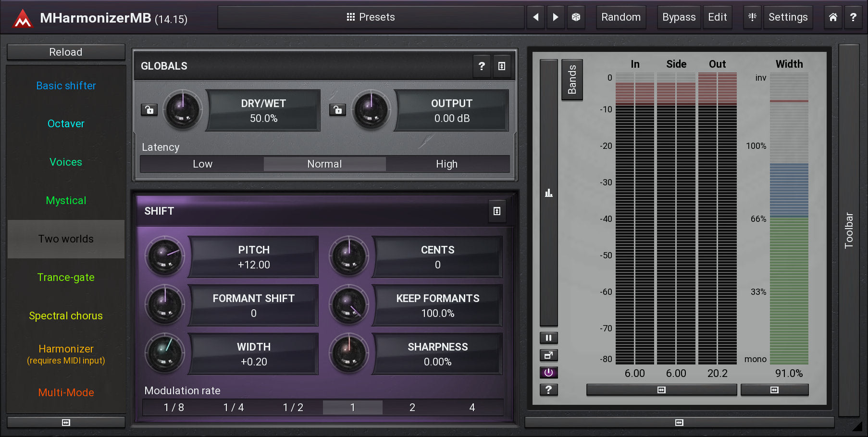
Task: Switch to the Spectral chorus mode
Action: pos(66,316)
